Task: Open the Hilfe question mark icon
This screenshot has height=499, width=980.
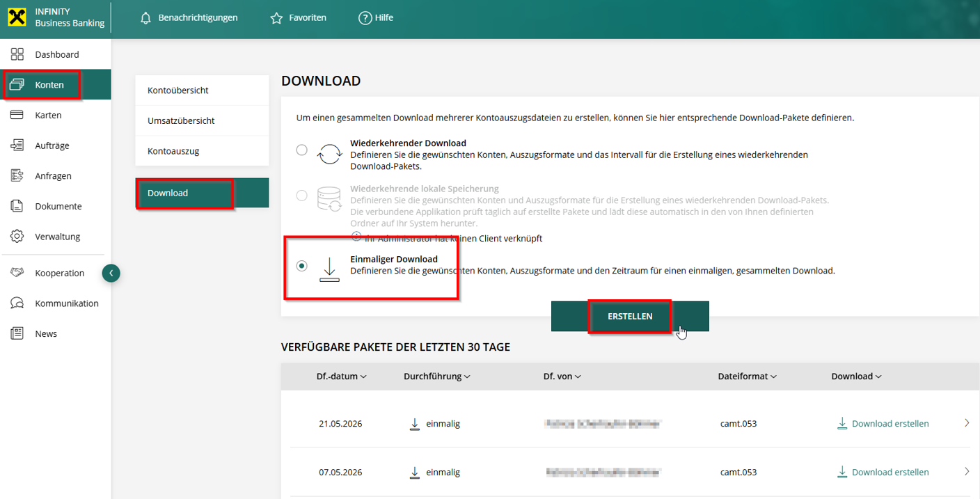Action: pos(365,18)
